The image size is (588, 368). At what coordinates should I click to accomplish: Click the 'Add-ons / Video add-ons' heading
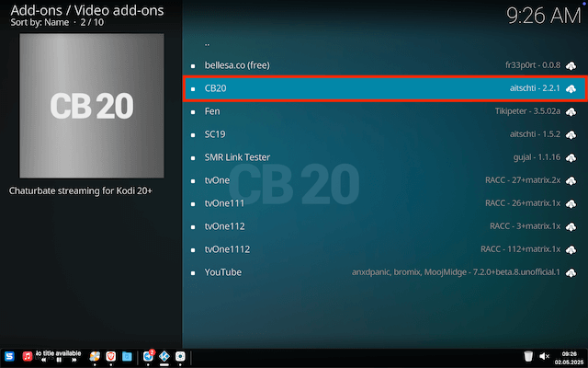[87, 10]
